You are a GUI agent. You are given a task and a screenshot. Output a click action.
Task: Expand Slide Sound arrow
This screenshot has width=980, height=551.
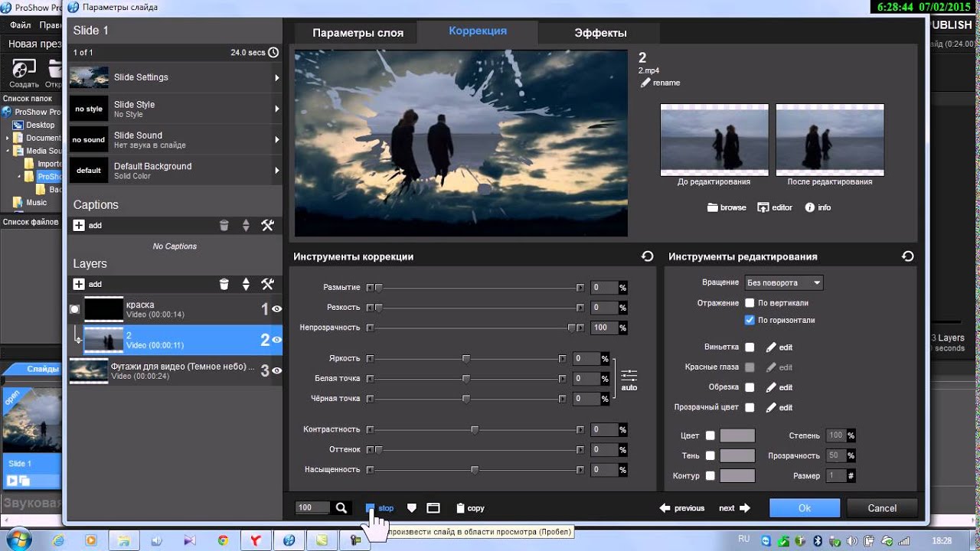277,139
